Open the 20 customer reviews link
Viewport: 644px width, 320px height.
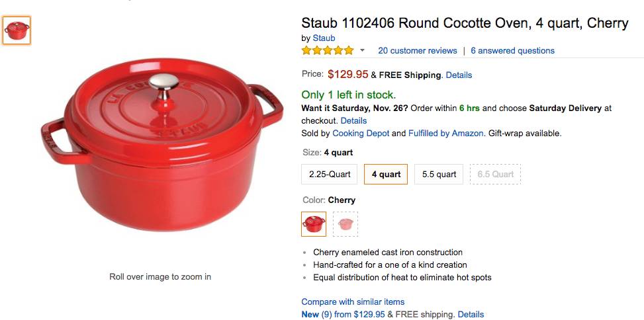tap(417, 51)
